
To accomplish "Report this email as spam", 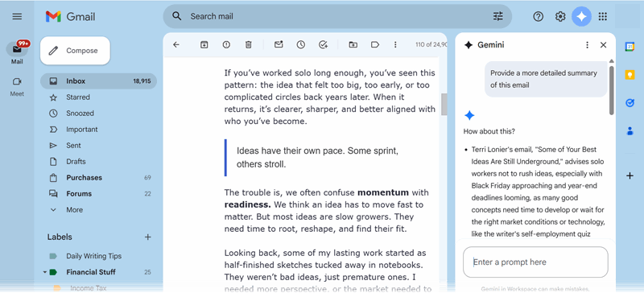I will (x=226, y=45).
